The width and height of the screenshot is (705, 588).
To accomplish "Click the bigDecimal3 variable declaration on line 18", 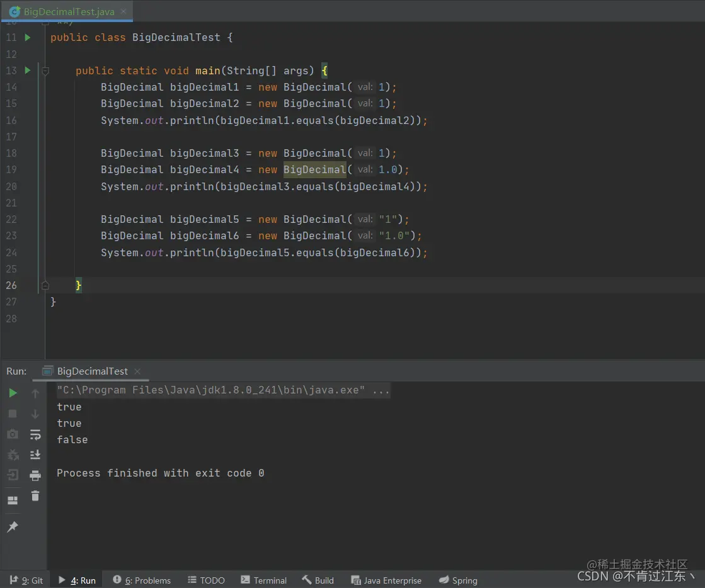I will [205, 153].
